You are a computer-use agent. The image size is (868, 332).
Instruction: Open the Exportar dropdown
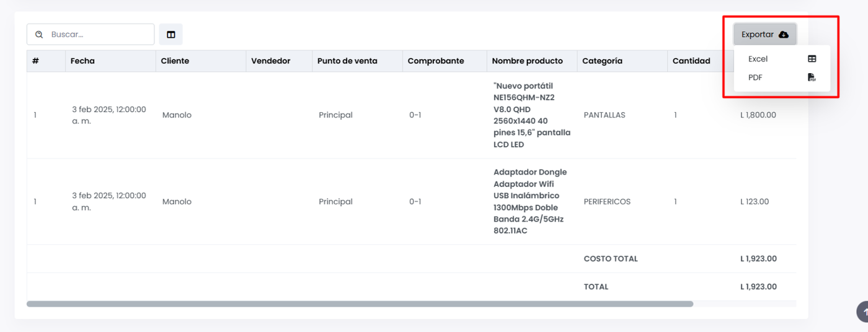(764, 35)
